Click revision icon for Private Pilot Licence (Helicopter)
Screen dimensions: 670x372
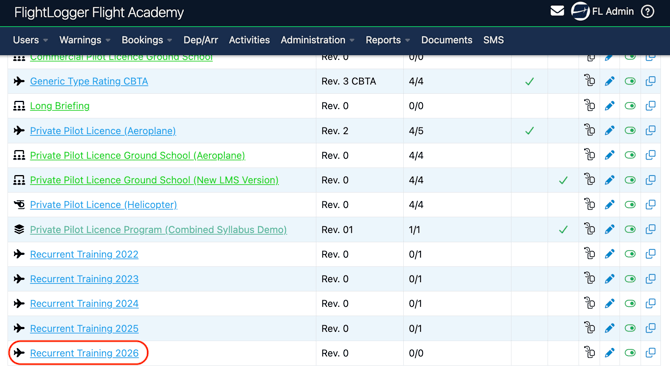tap(590, 204)
